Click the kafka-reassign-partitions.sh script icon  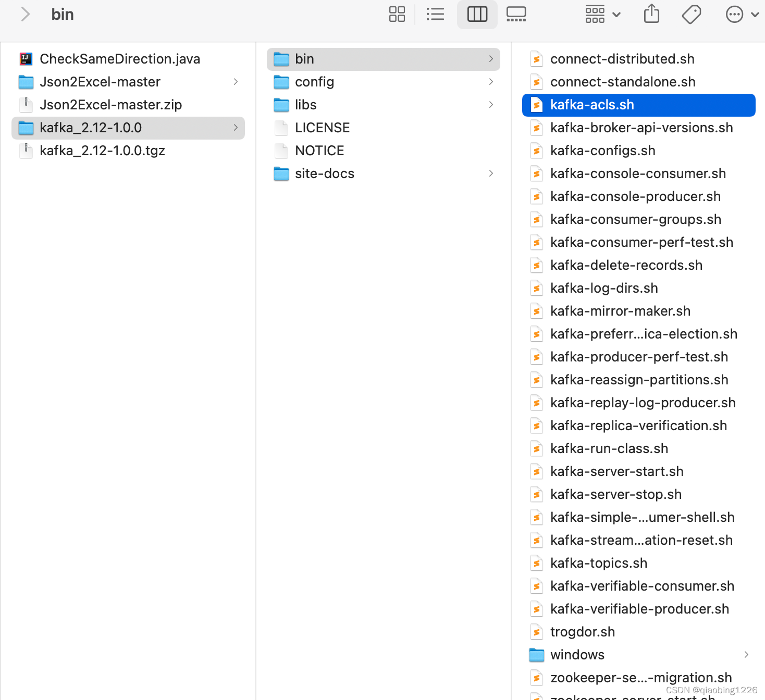click(537, 380)
